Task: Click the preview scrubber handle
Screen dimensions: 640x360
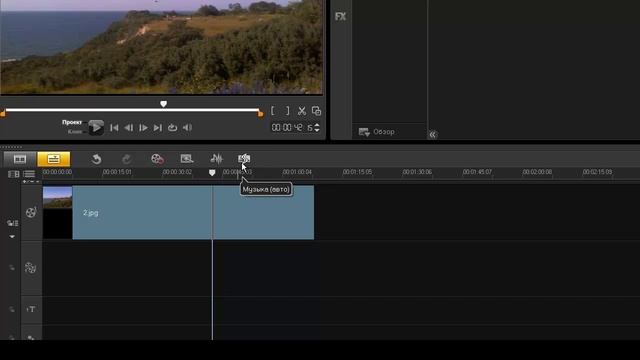Action: [163, 104]
